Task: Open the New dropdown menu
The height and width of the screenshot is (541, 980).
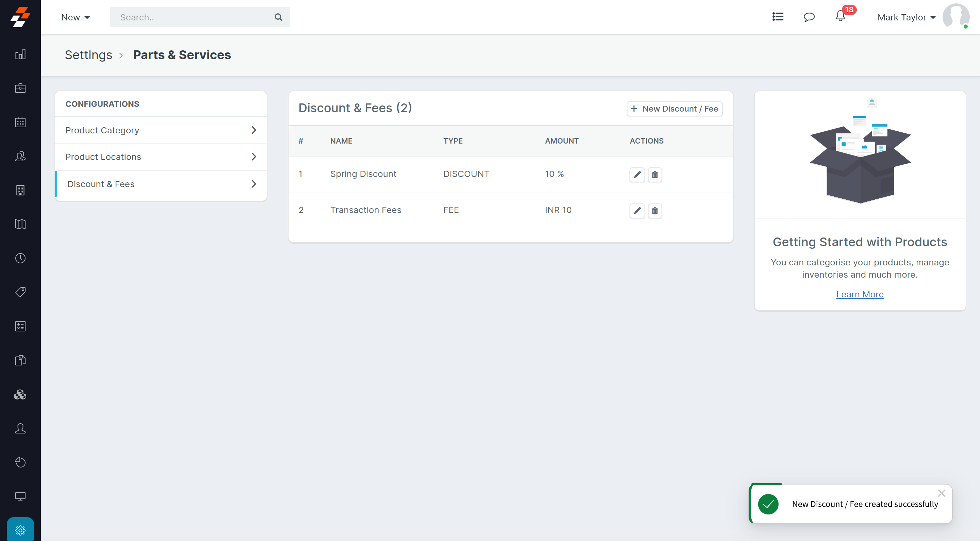Action: tap(75, 17)
